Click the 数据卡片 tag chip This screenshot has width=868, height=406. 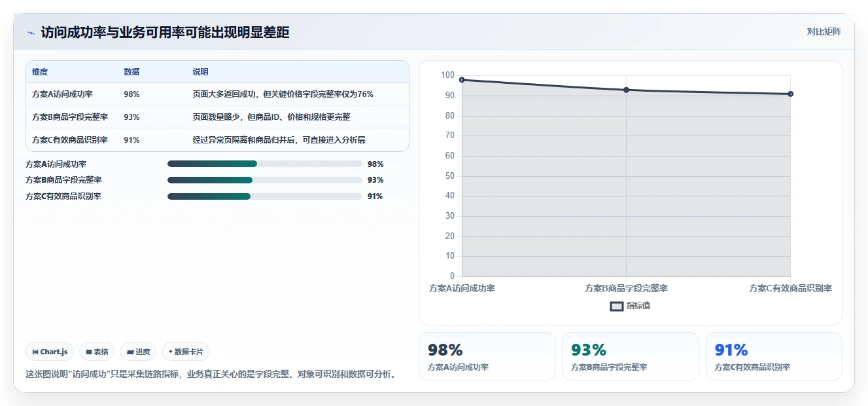coord(186,352)
